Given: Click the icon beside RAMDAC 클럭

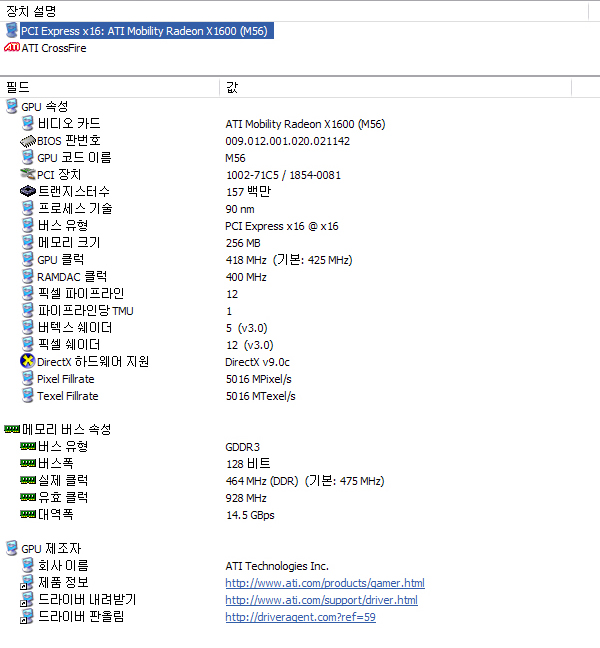Looking at the screenshot, I should [28, 276].
